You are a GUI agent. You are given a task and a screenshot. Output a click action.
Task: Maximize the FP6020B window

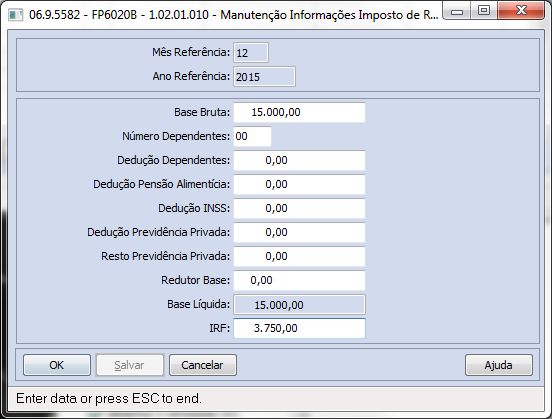484,11
